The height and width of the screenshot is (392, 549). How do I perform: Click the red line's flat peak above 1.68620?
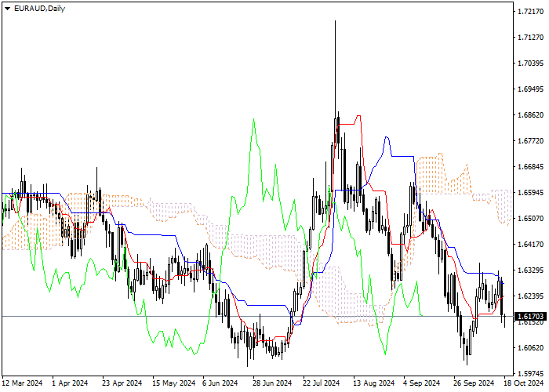tap(358, 116)
